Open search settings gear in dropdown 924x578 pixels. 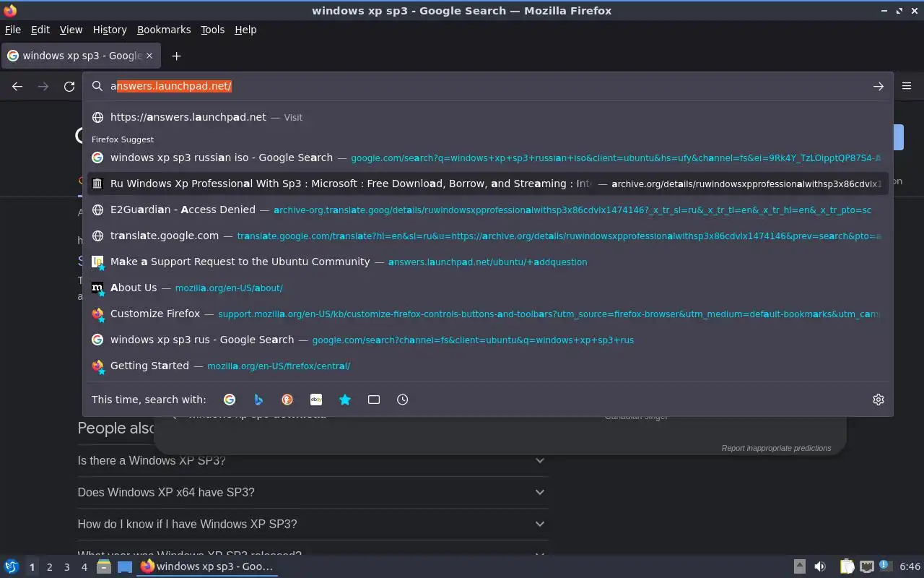tap(879, 400)
